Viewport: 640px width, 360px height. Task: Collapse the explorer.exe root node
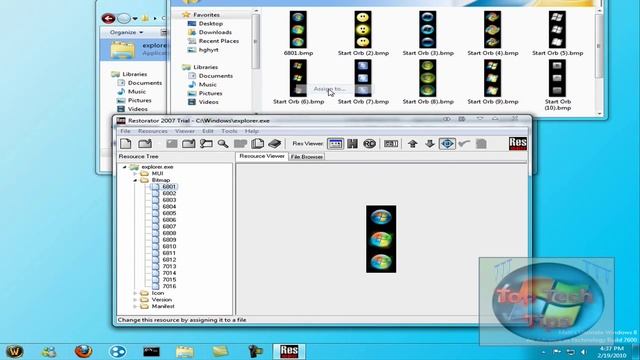point(124,167)
